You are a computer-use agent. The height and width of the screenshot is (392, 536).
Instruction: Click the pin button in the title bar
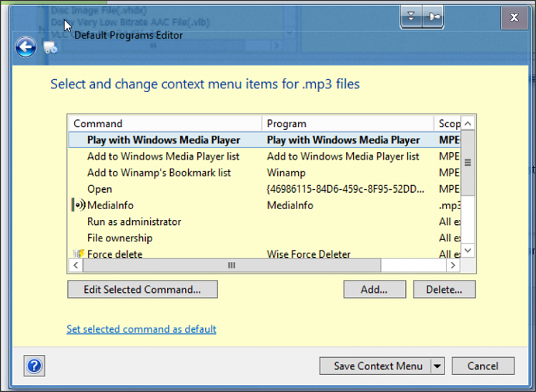[433, 16]
